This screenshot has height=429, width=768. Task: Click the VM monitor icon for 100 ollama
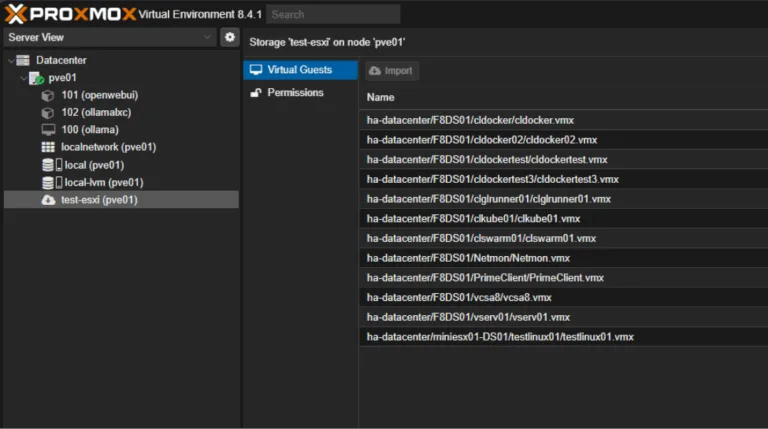[48, 130]
